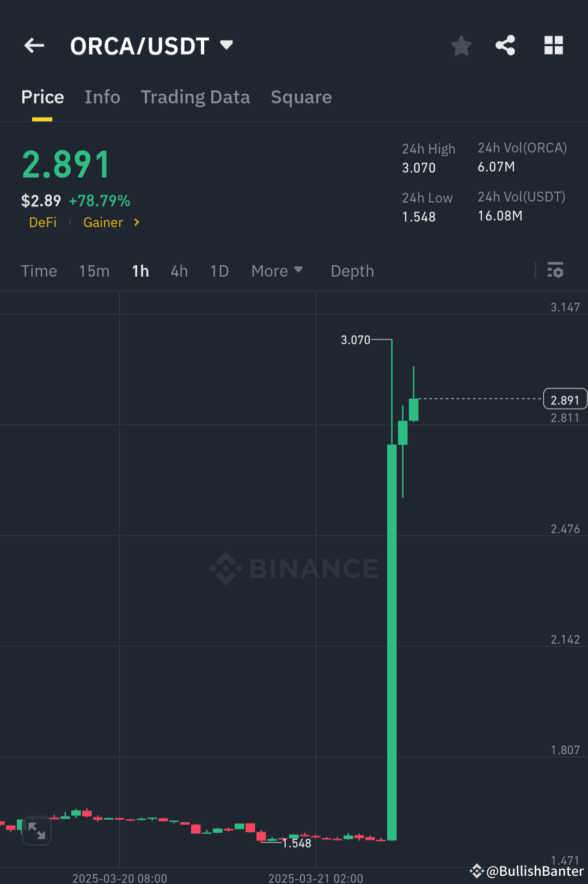This screenshot has height=884, width=588.
Task: Select the 15m timeframe
Action: coord(94,271)
